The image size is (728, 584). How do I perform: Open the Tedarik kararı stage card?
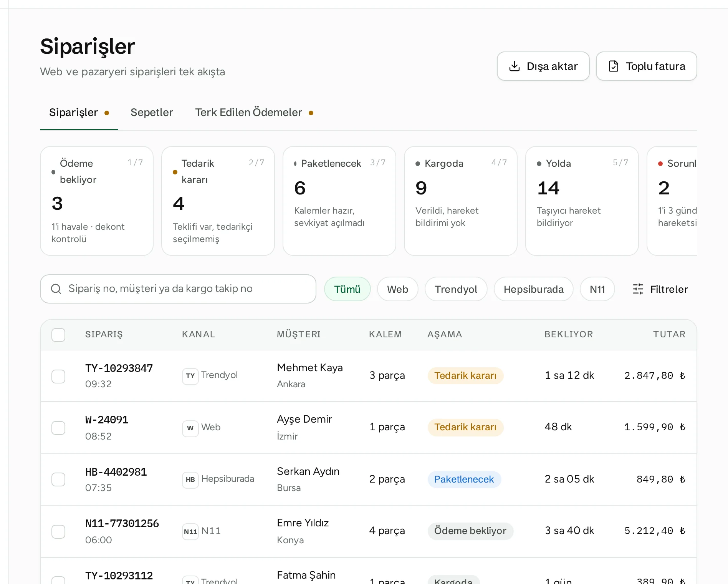218,201
